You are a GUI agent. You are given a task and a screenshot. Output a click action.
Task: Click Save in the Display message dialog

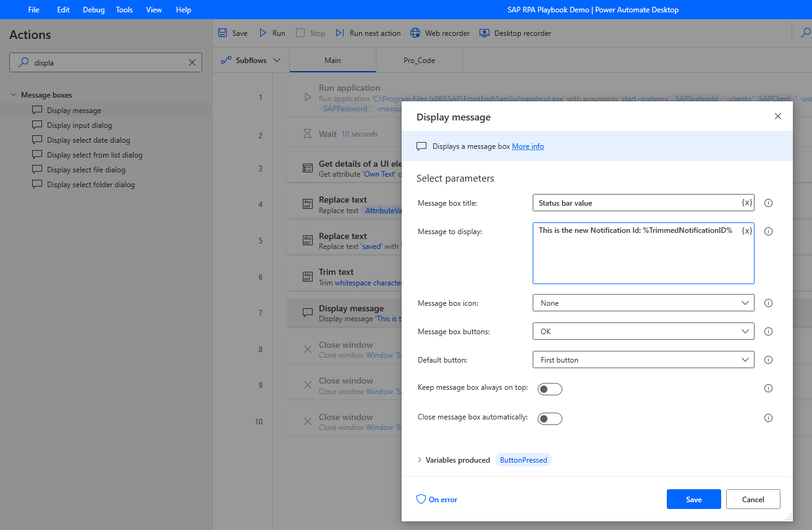693,499
